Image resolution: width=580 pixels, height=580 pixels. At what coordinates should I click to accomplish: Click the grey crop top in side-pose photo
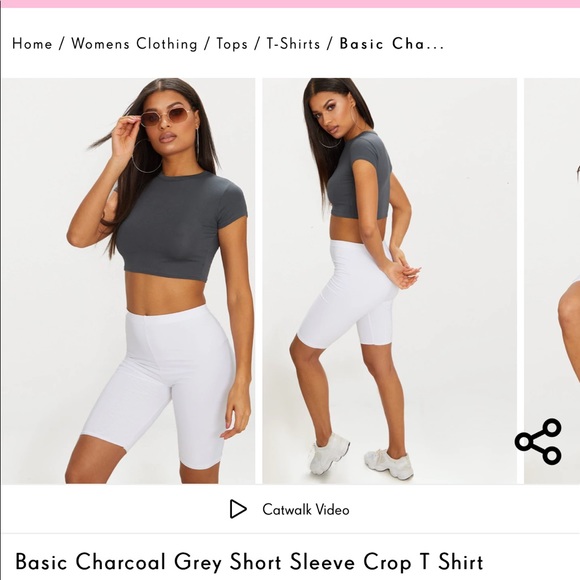click(x=361, y=175)
